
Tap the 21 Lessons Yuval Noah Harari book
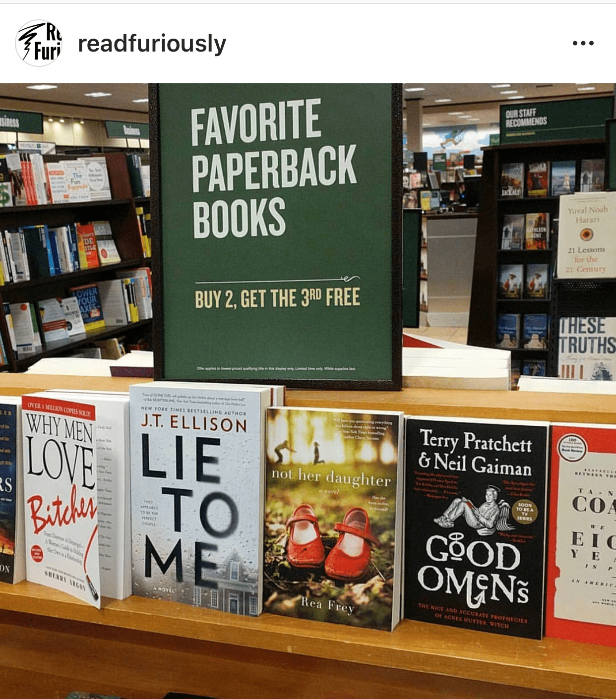[x=587, y=235]
